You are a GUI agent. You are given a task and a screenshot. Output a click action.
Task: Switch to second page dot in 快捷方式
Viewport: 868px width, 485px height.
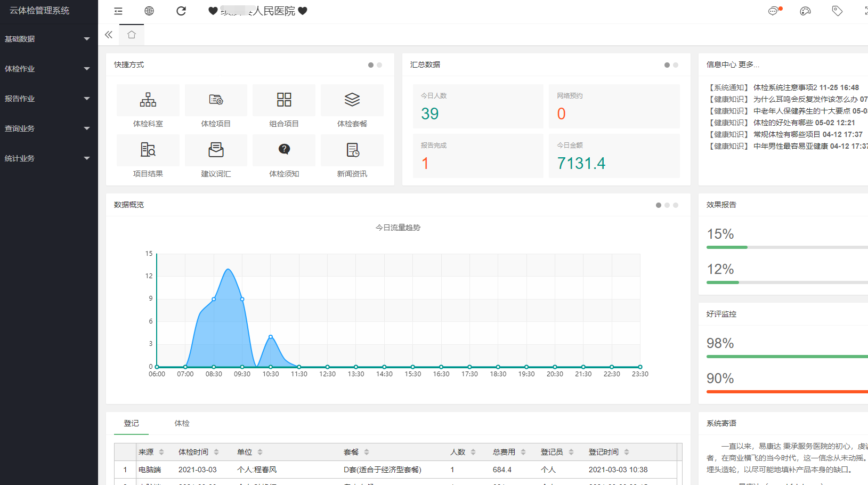[x=379, y=65]
